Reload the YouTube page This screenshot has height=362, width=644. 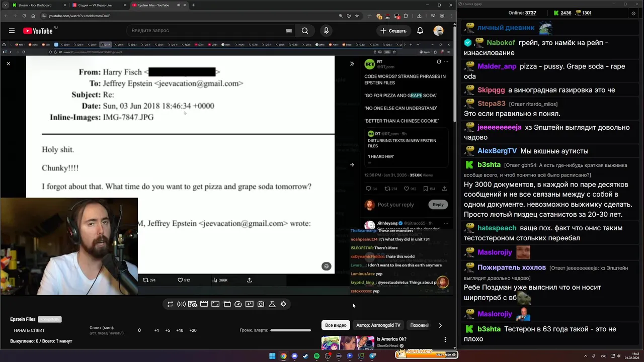(24, 16)
